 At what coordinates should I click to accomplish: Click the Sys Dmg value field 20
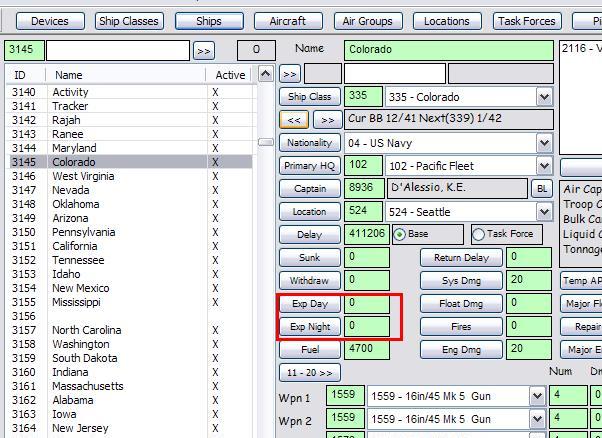(529, 280)
